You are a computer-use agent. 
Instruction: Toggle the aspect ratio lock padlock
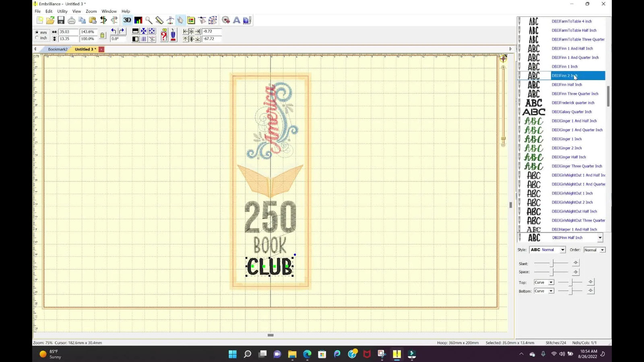point(102,35)
